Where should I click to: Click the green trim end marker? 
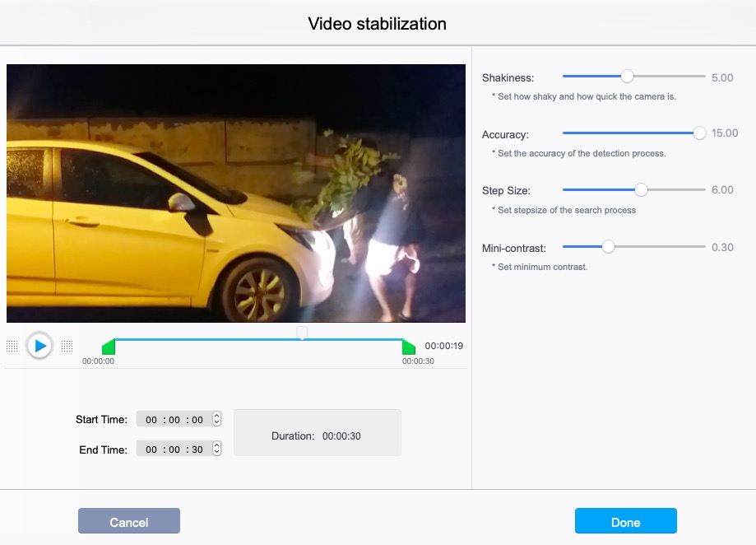pyautogui.click(x=409, y=347)
